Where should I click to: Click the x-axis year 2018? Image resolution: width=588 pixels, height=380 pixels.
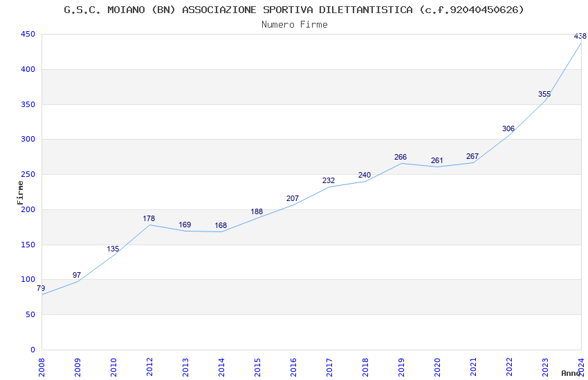click(x=365, y=367)
